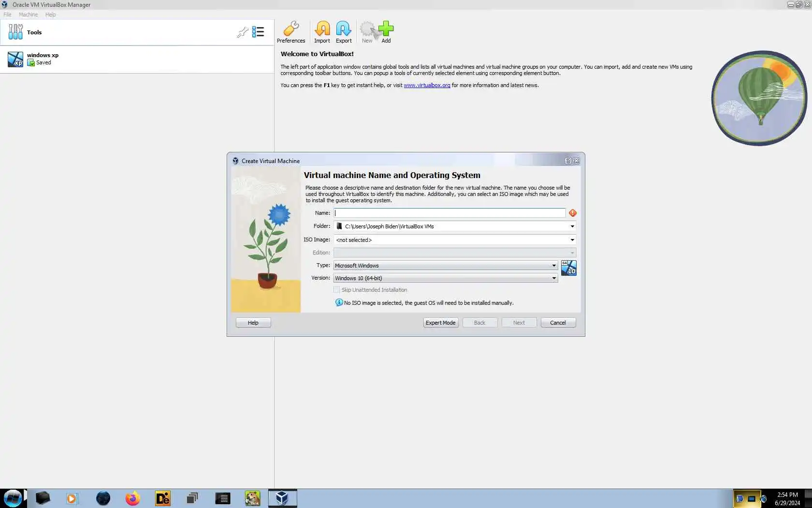Click the Tools wrench icon in sidebar
The width and height of the screenshot is (812, 508).
point(15,32)
